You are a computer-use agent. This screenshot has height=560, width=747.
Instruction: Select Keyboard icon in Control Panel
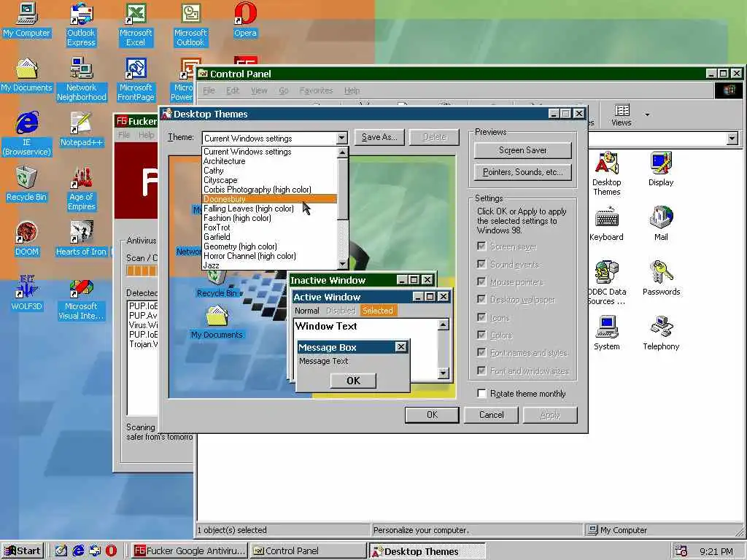pyautogui.click(x=606, y=224)
